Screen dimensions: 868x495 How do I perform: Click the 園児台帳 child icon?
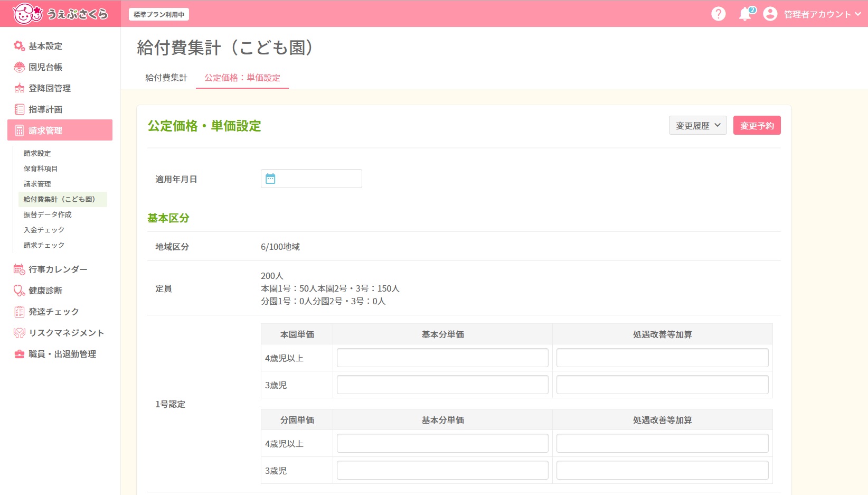pos(20,67)
